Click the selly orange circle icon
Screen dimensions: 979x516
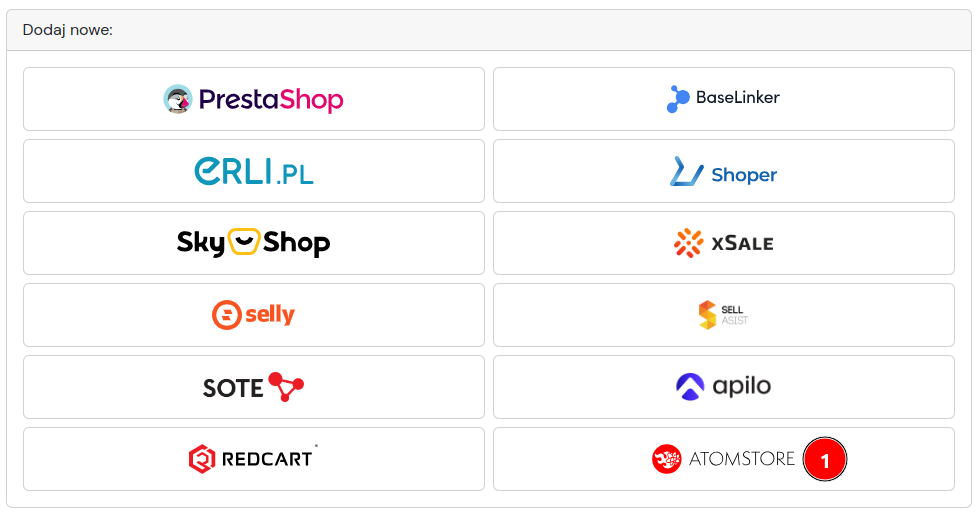click(226, 315)
